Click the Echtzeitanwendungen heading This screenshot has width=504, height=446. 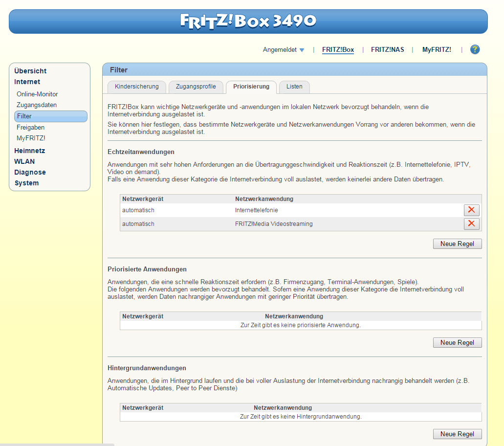tap(141, 152)
